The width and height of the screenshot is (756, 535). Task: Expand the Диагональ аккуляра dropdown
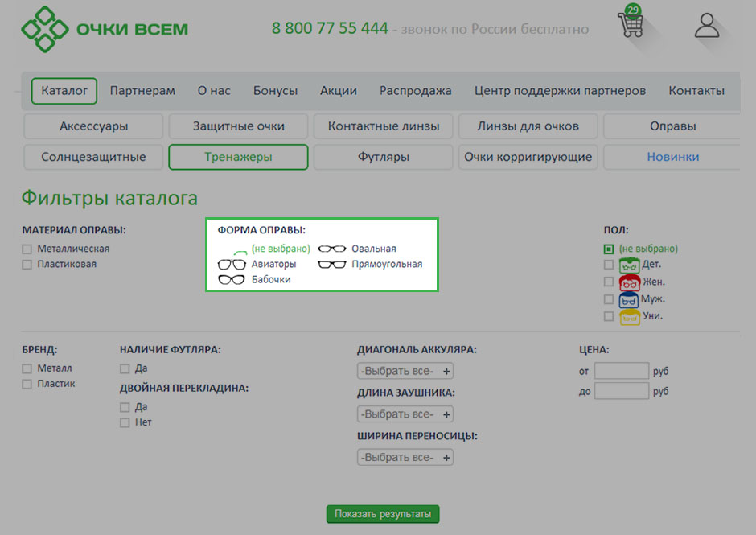tap(405, 371)
